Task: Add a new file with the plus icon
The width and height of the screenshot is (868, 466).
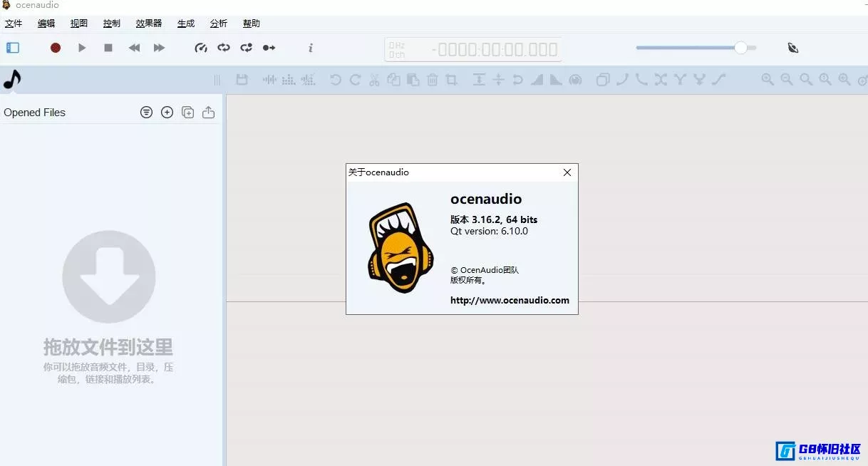Action: point(167,112)
